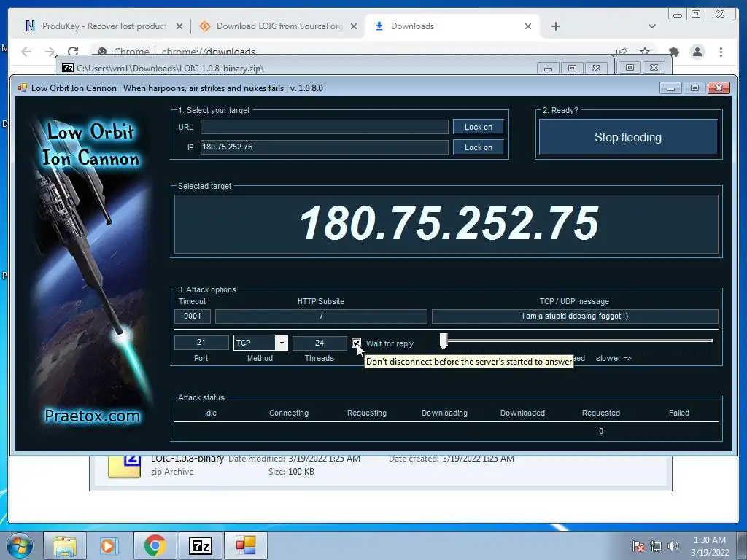Close the ProduKey tab

tap(179, 26)
